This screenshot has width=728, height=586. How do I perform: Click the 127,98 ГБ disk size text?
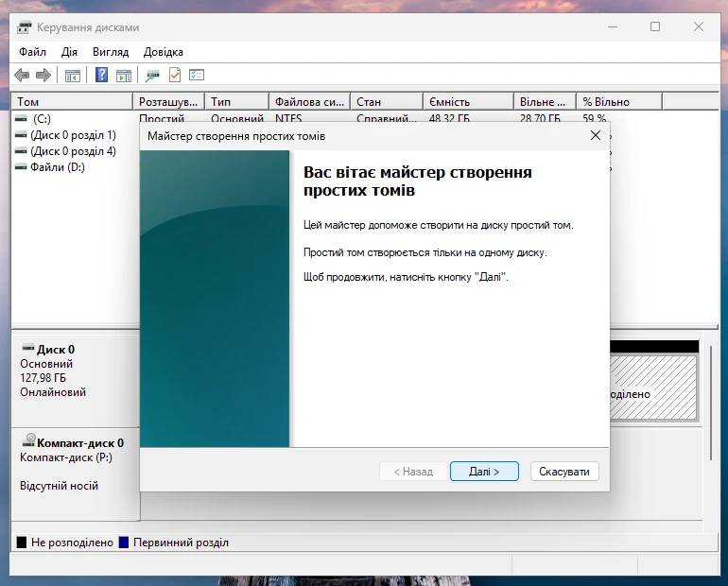[43, 378]
